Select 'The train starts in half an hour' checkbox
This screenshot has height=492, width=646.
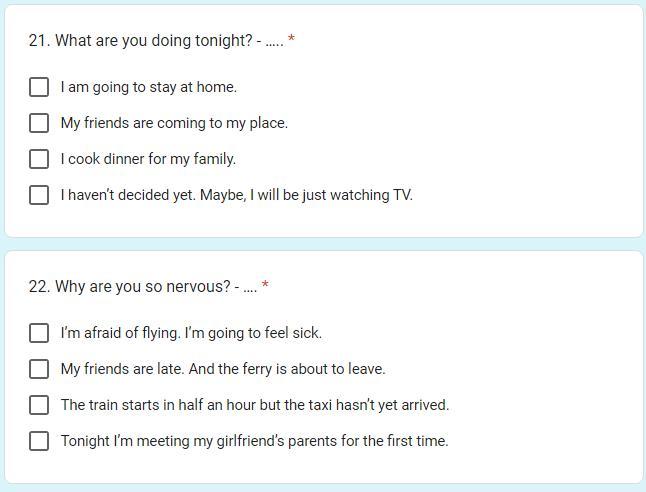click(x=39, y=405)
